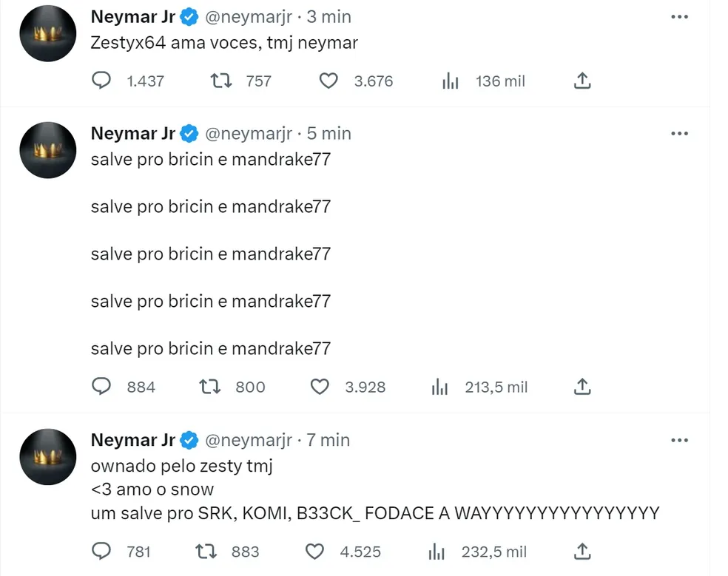Share the "salve pro bricin" tweet
Viewport: 728px width, 576px height.
pos(582,387)
